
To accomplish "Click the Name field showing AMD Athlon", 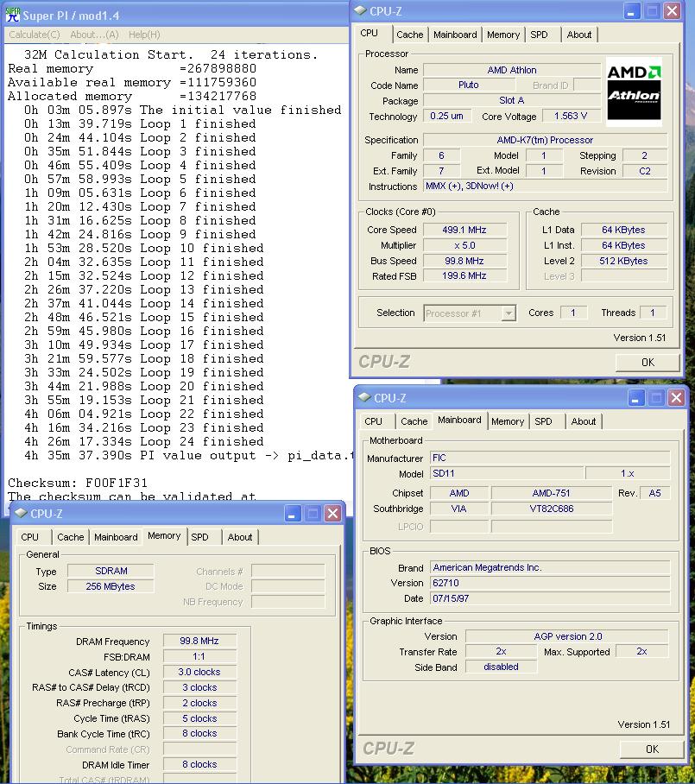I will 512,70.
